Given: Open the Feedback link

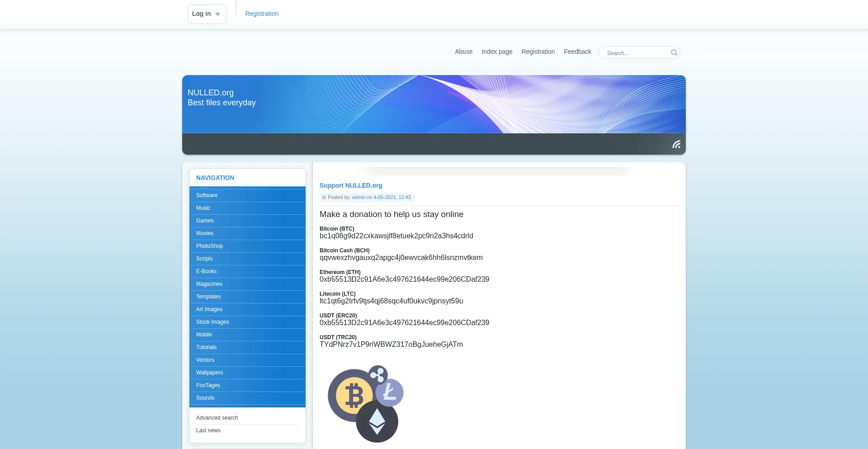Looking at the screenshot, I should [x=577, y=52].
